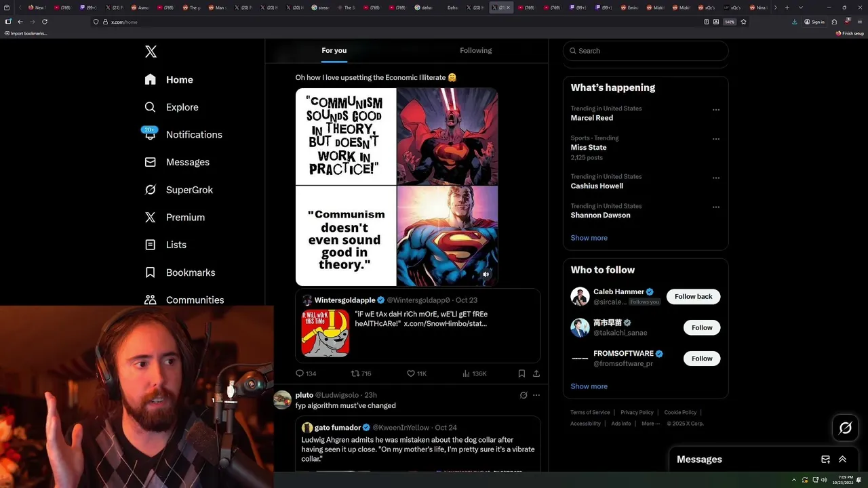Open Premium in sidebar
The height and width of the screenshot is (488, 868).
coord(174,217)
